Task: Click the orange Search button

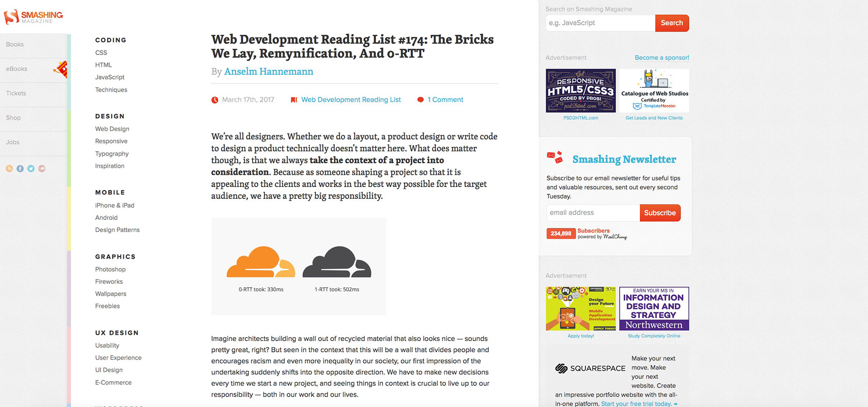Action: click(672, 23)
